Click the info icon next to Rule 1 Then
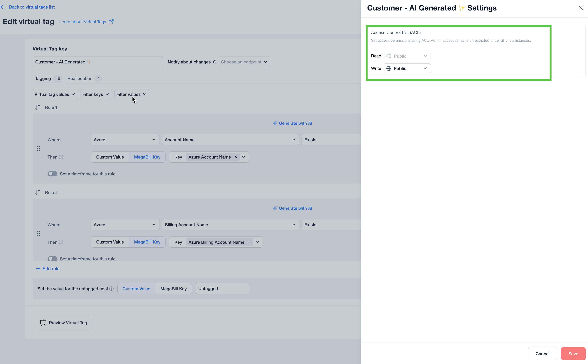 61,157
